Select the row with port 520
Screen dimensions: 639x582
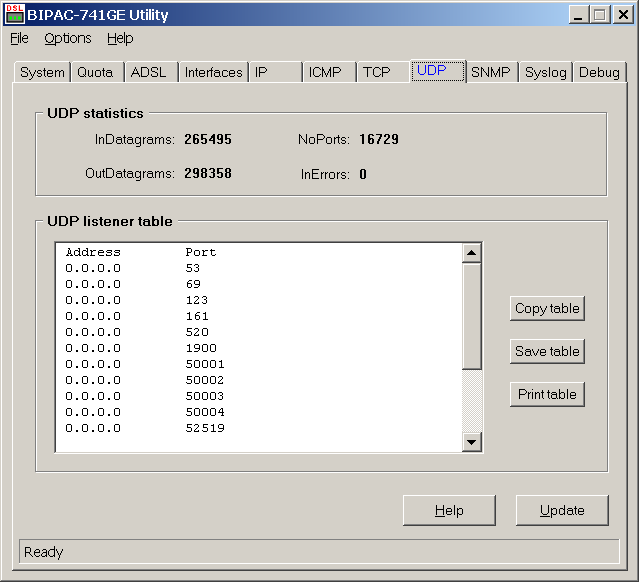259,332
